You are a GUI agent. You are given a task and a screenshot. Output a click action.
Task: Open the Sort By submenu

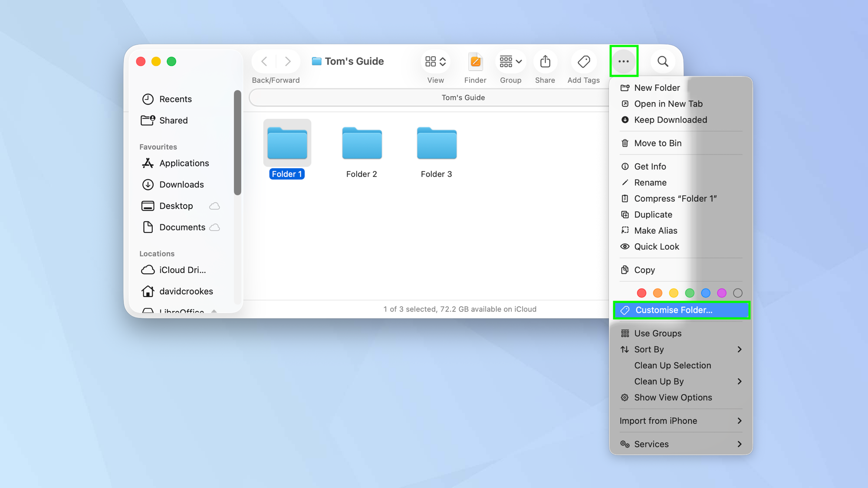(x=649, y=349)
